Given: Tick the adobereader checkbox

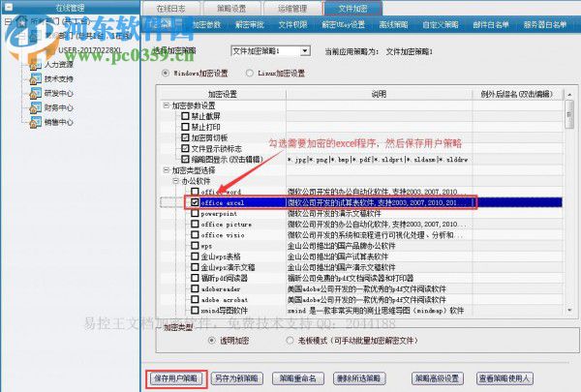Looking at the screenshot, I should point(195,288).
